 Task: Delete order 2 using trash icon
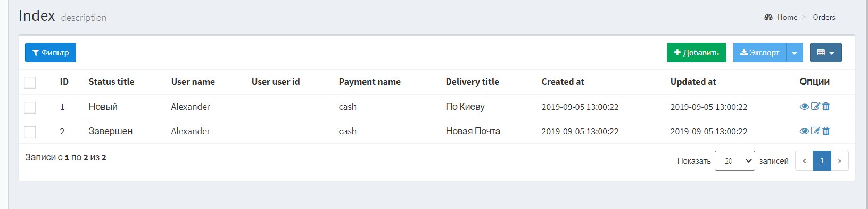[x=826, y=131]
